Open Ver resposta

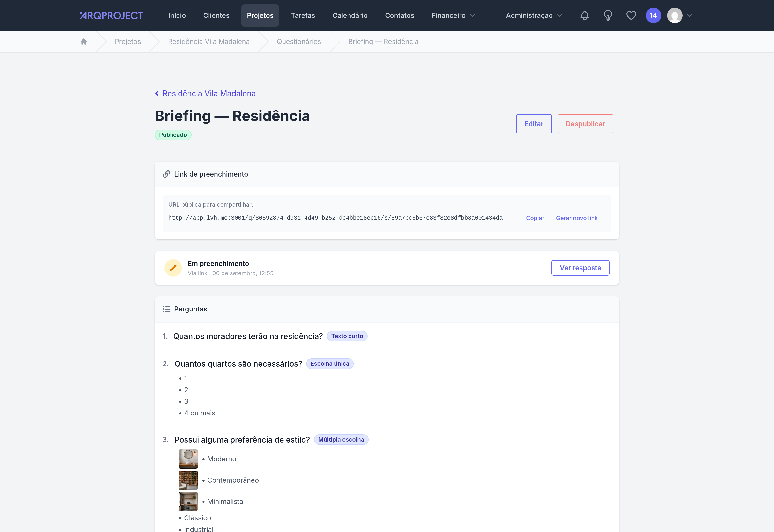tap(580, 268)
